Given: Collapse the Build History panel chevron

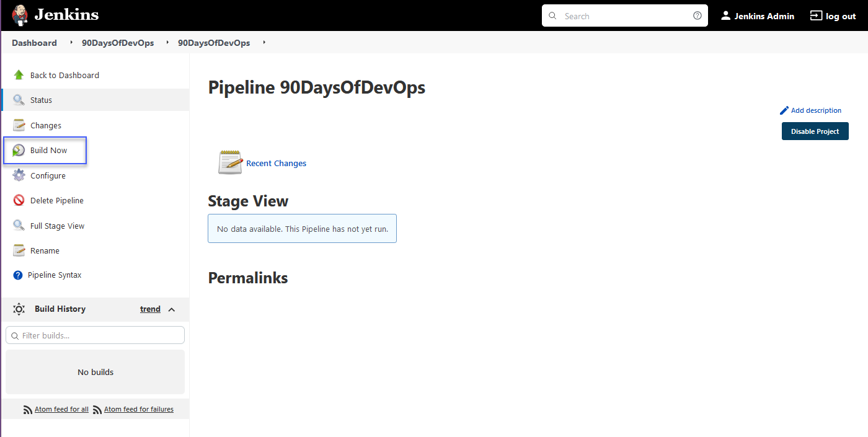Looking at the screenshot, I should [x=172, y=309].
